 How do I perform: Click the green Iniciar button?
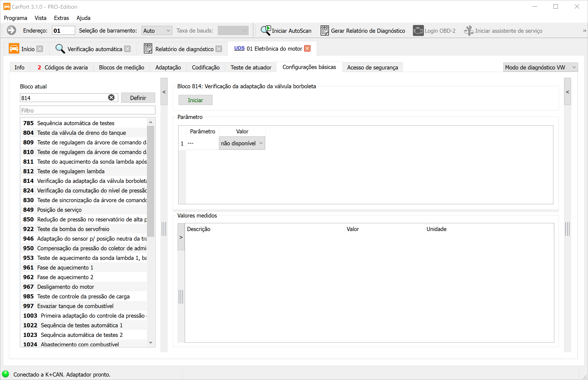pos(195,100)
